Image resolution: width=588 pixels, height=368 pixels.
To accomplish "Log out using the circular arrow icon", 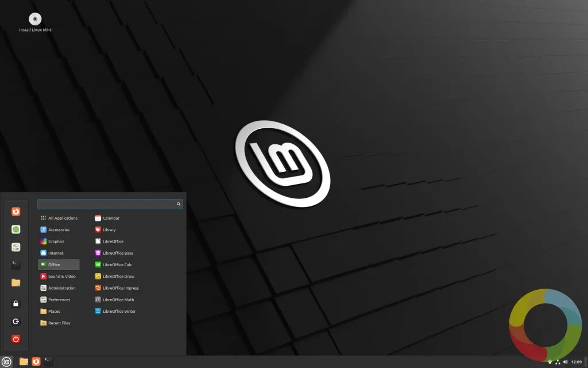I will [16, 321].
